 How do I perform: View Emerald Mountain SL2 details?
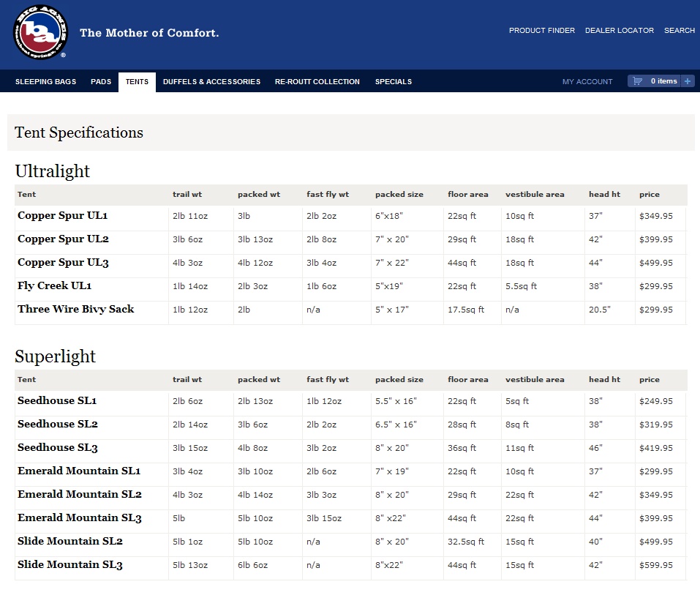point(80,494)
